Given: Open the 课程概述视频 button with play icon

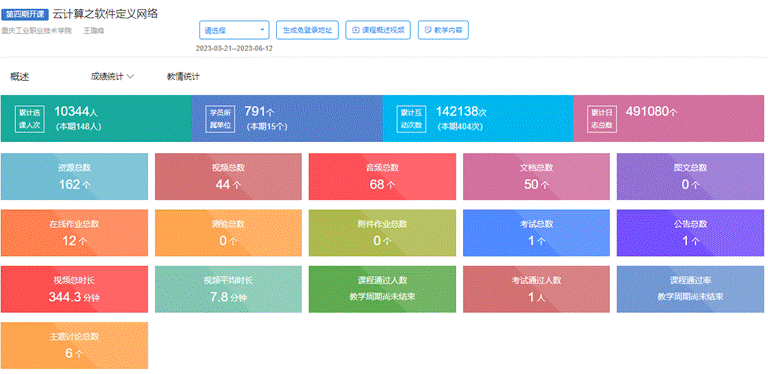Looking at the screenshot, I should coord(378,30).
